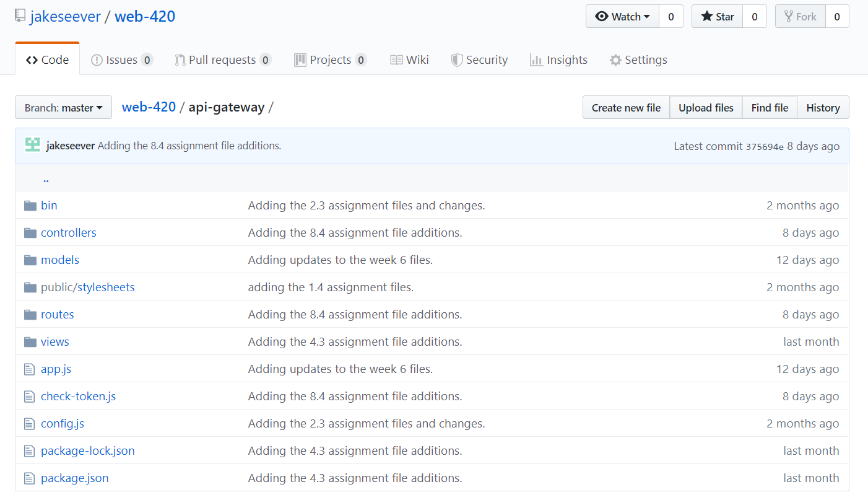Click the config.js file icon
Image resolution: width=868 pixels, height=500 pixels.
[x=29, y=423]
